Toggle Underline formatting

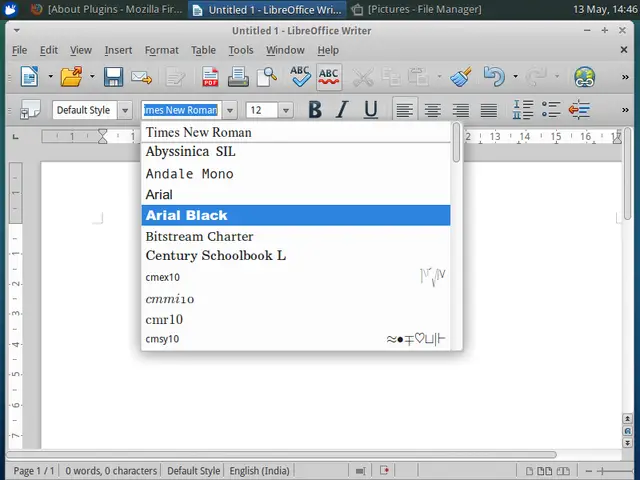tap(370, 110)
